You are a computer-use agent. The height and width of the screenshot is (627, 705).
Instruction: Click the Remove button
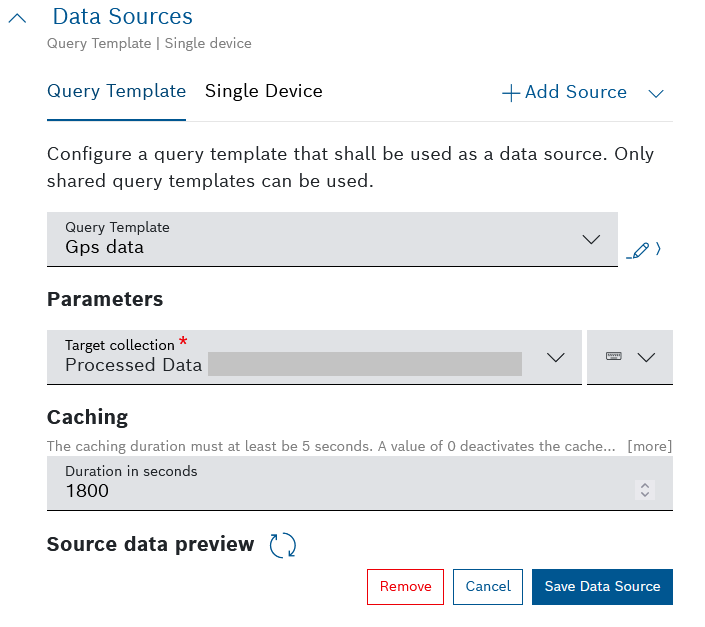(x=405, y=587)
